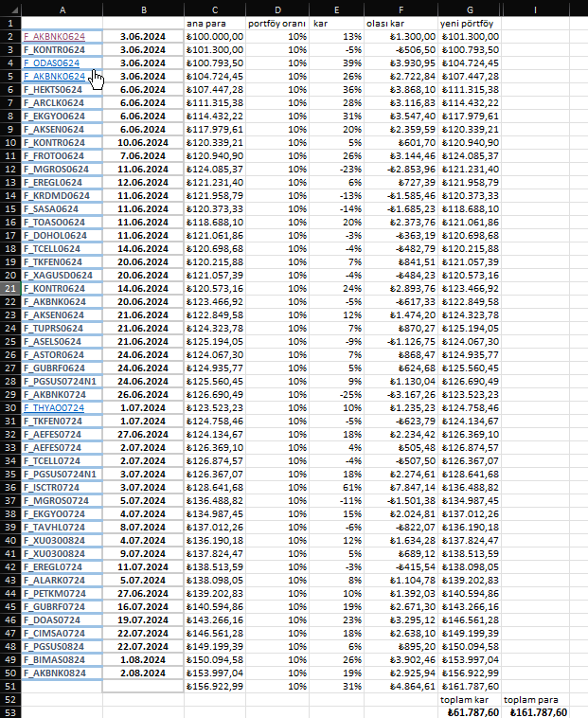Select the -₺2.853,96 olası kar cell
The height and width of the screenshot is (718, 588).
[401, 170]
